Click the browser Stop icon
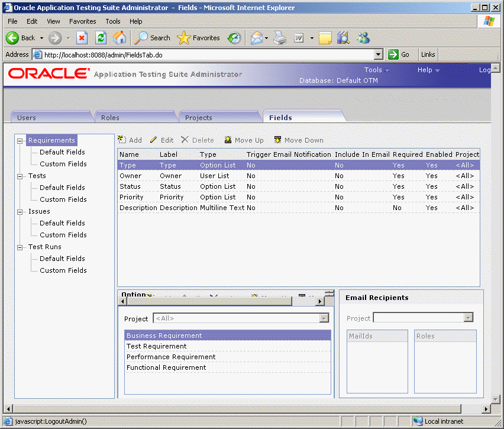Image resolution: width=504 pixels, height=429 pixels. [82, 38]
